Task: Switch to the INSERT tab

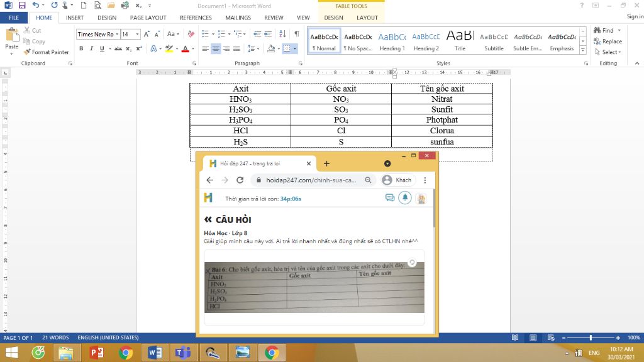Action: [x=75, y=18]
